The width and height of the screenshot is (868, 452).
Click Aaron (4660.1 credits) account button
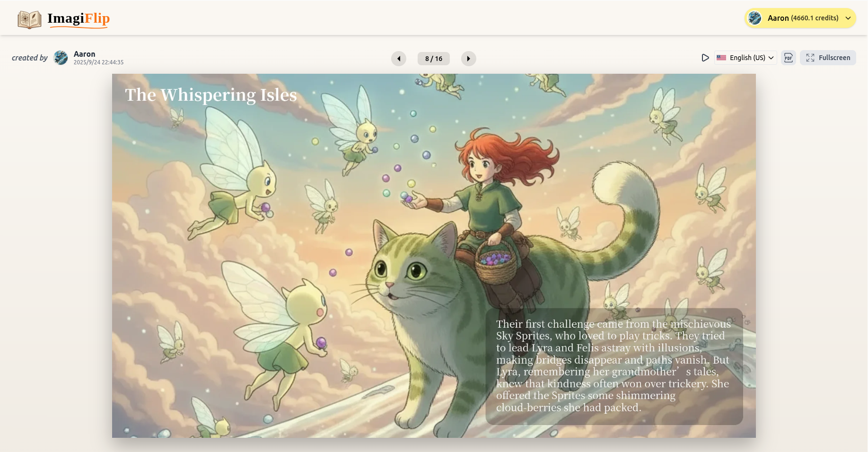(799, 18)
